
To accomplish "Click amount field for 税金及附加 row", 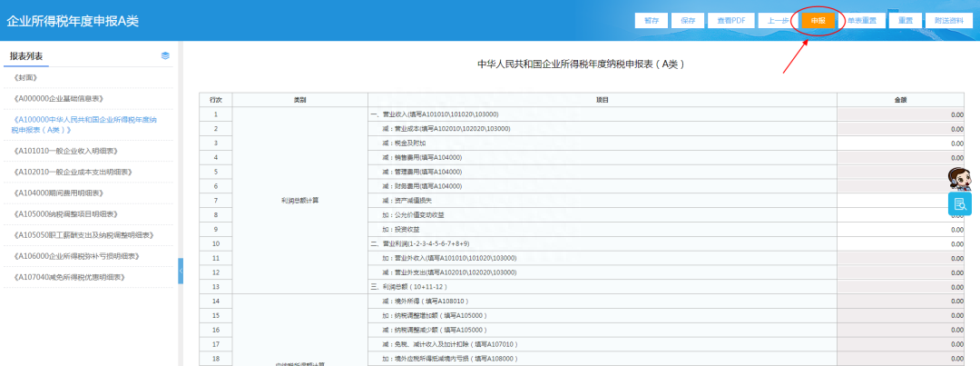I will [901, 143].
